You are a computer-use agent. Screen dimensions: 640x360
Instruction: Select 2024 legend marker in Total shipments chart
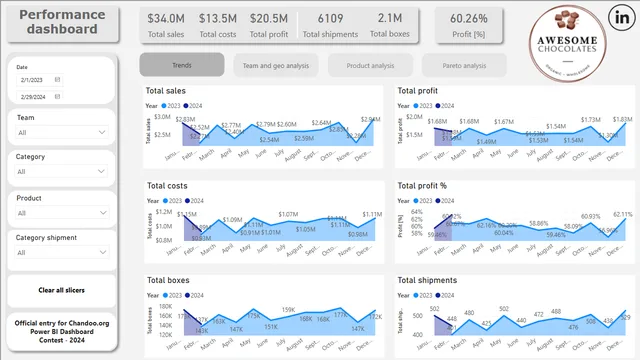coord(438,295)
